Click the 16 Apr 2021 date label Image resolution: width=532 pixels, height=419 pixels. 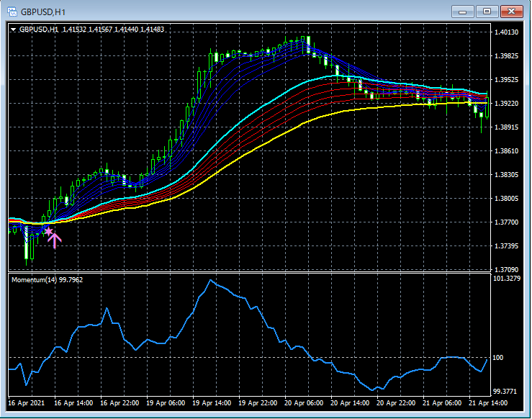coord(26,403)
